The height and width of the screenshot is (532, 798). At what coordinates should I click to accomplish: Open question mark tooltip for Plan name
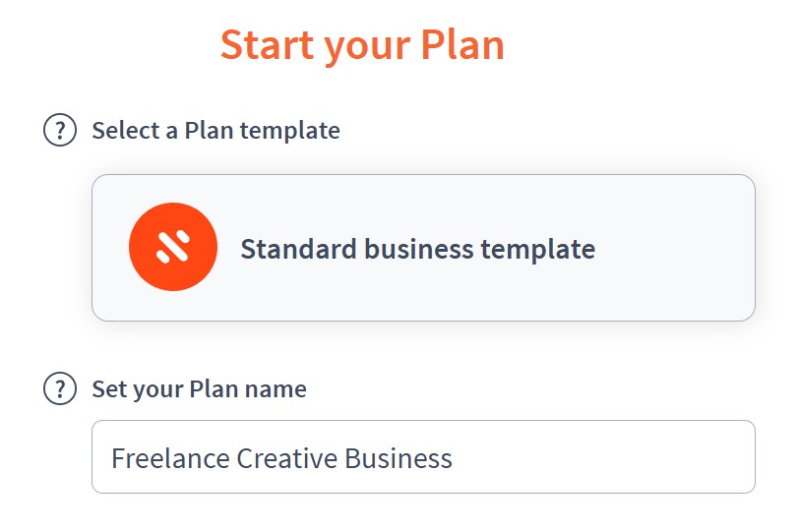pyautogui.click(x=60, y=388)
